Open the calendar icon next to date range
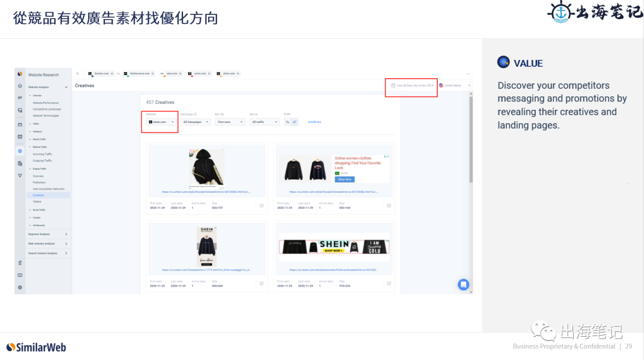The height and width of the screenshot is (360, 644). [392, 84]
